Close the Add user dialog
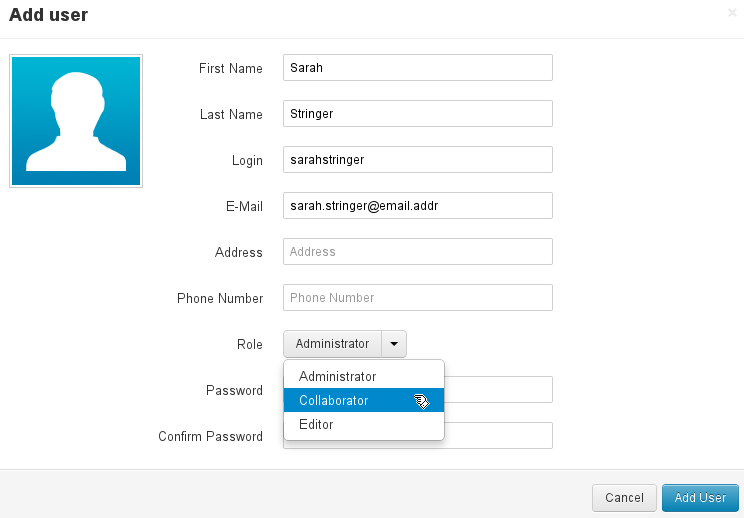The image size is (744, 518). point(732,13)
